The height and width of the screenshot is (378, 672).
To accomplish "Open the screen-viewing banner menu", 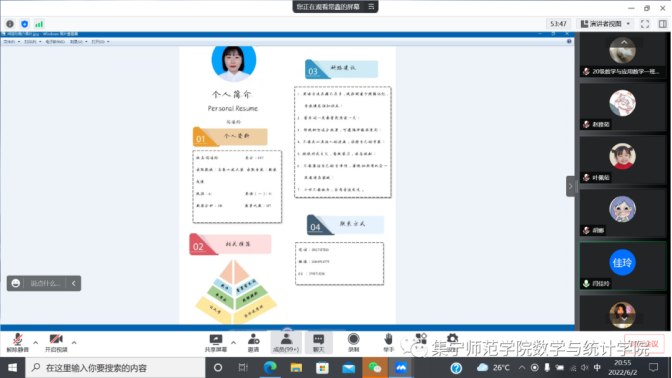I will (371, 6).
